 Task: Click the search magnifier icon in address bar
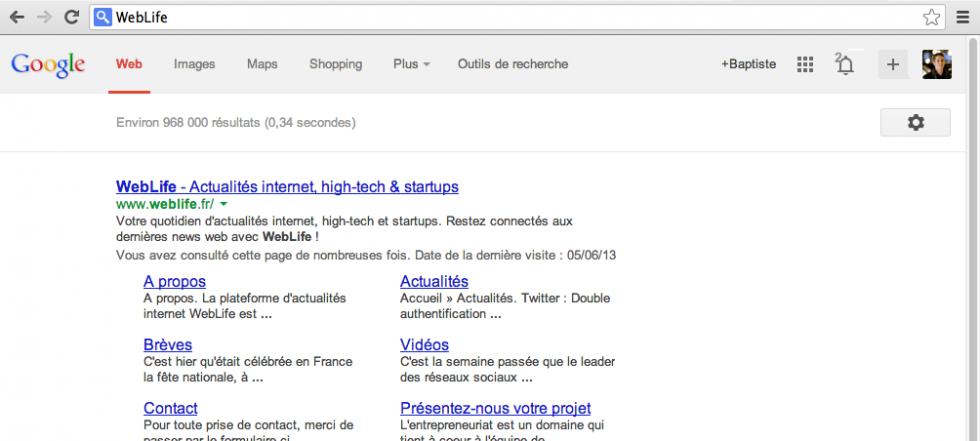coord(102,17)
